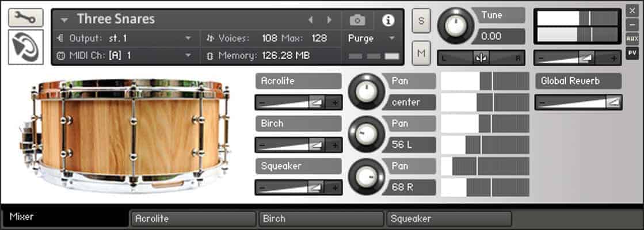Click the Acrolite Pan knob
The image size is (644, 230).
coord(366,91)
